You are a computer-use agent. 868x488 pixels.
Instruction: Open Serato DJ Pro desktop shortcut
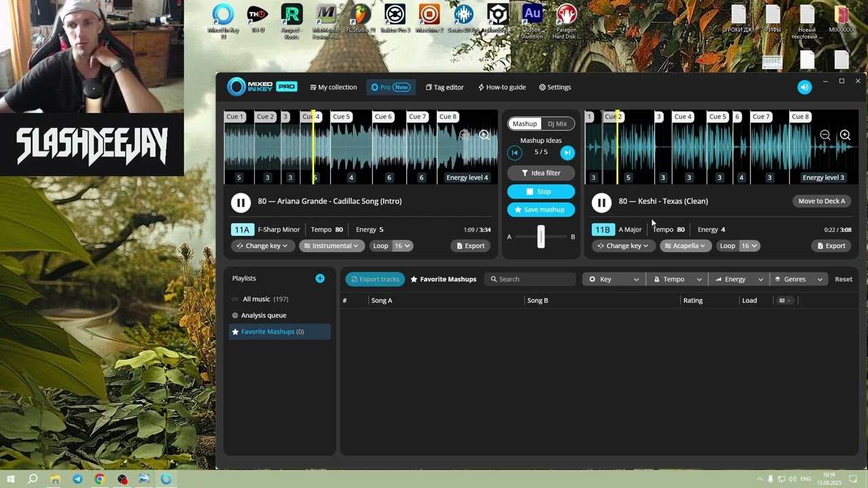point(464,19)
